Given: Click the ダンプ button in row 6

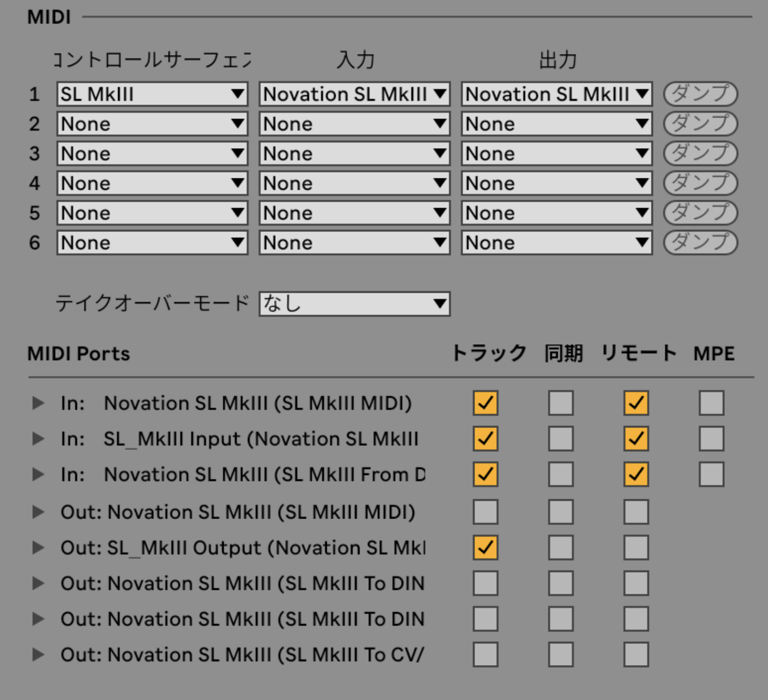Looking at the screenshot, I should point(700,242).
